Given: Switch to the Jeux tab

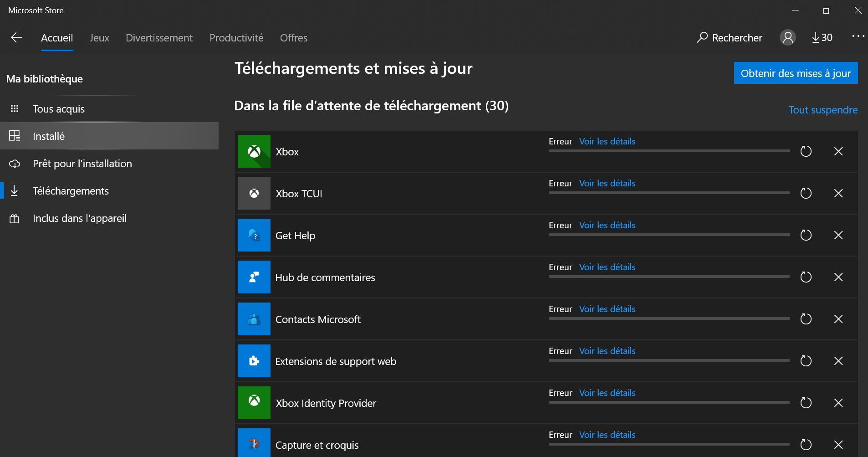Looking at the screenshot, I should click(x=99, y=38).
